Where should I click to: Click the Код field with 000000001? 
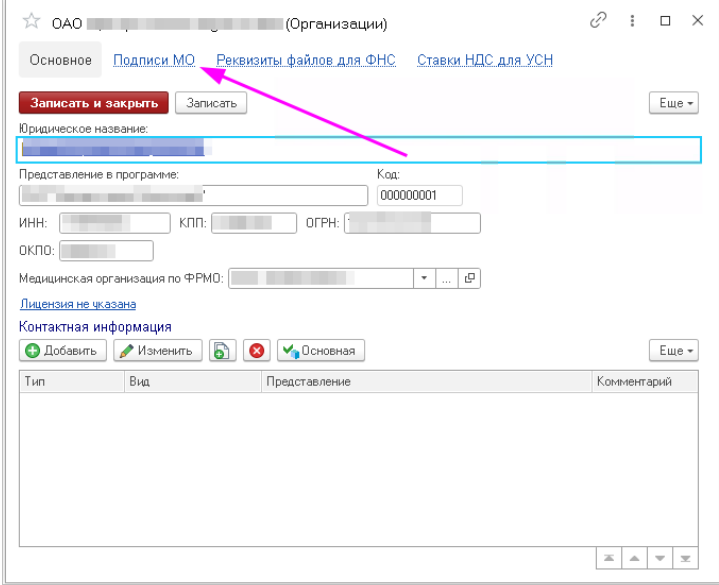pos(419,195)
